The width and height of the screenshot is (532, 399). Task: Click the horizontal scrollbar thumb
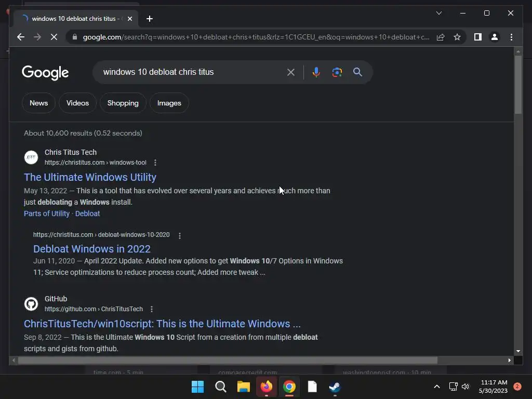coord(228,361)
